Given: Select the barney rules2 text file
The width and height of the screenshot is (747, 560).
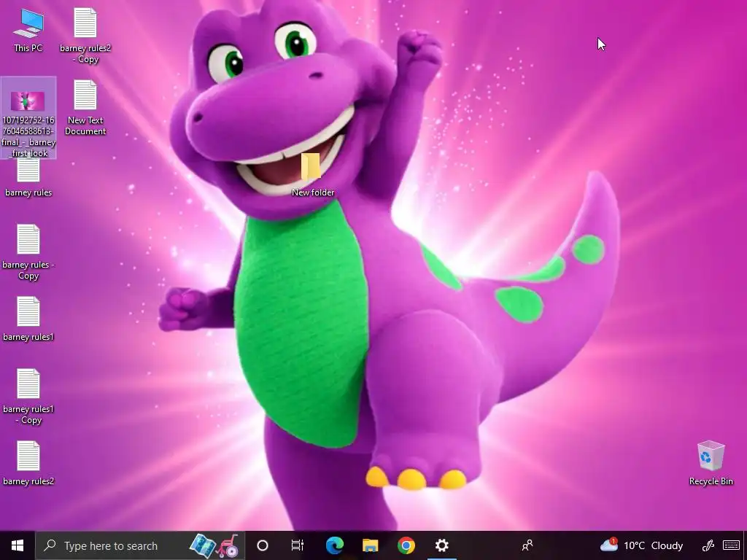Looking at the screenshot, I should click(28, 464).
